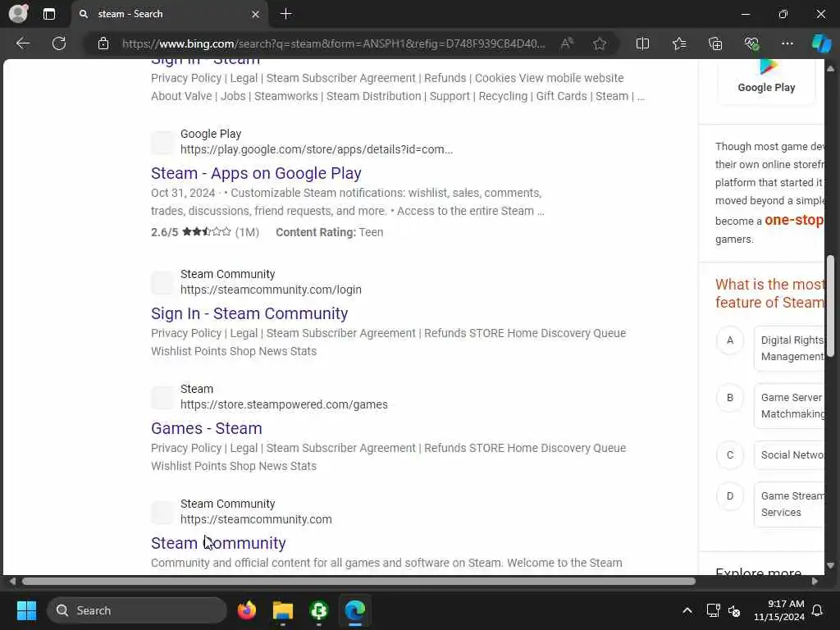Viewport: 840px width, 630px height.
Task: Click the horizontal scrollbar thumb
Action: click(358, 582)
